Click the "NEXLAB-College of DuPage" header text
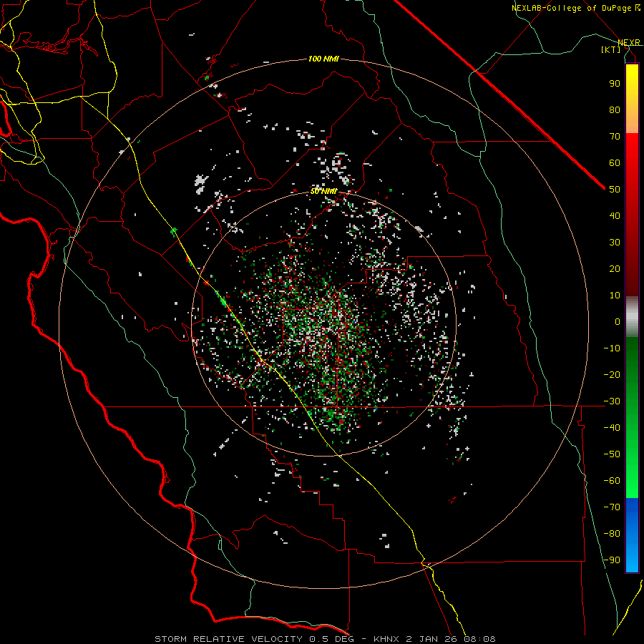 click(x=572, y=8)
